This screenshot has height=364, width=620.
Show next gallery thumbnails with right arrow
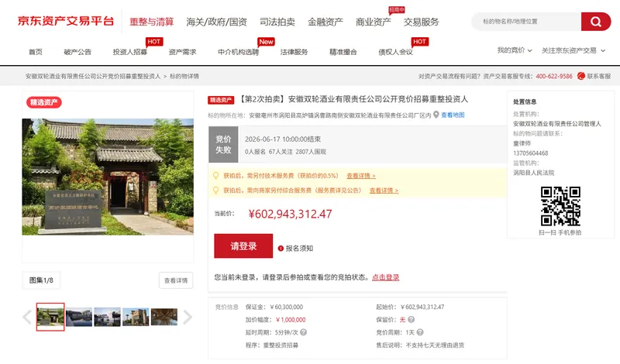(188, 317)
